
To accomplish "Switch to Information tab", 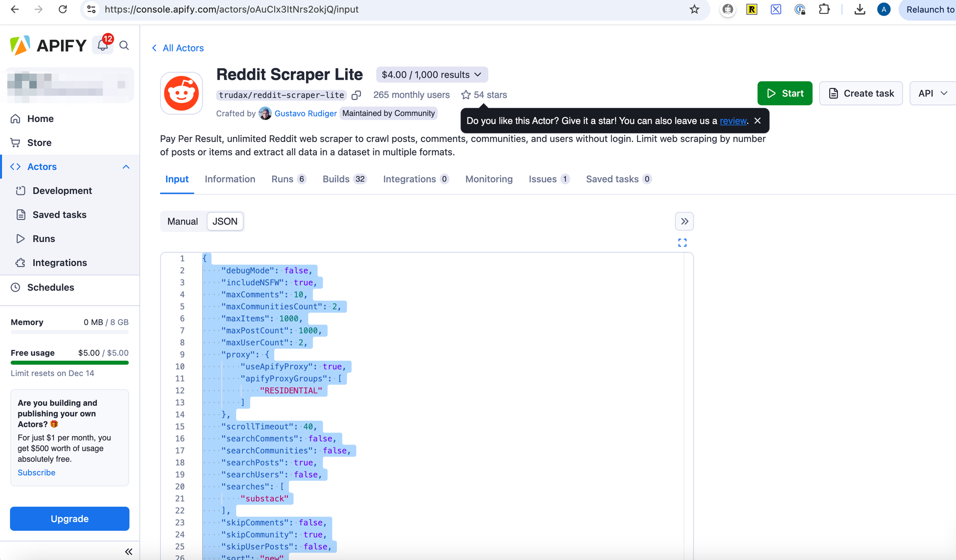I will 229,179.
